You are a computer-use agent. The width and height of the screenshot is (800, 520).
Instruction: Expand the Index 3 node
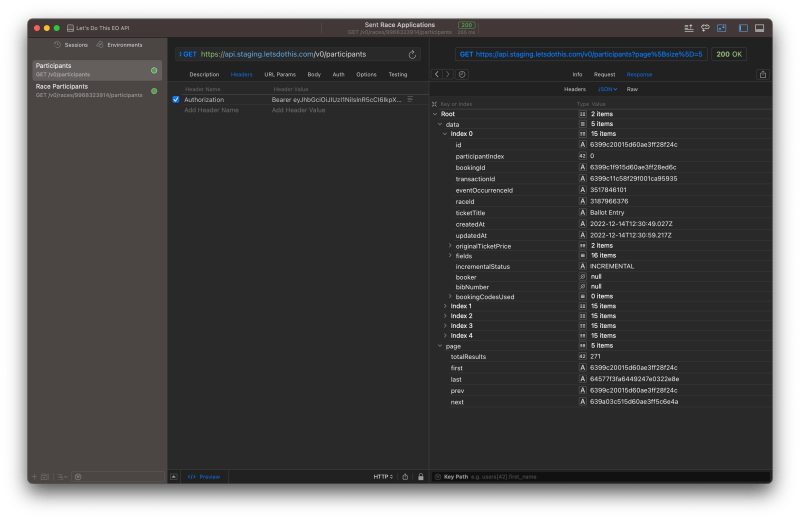445,326
